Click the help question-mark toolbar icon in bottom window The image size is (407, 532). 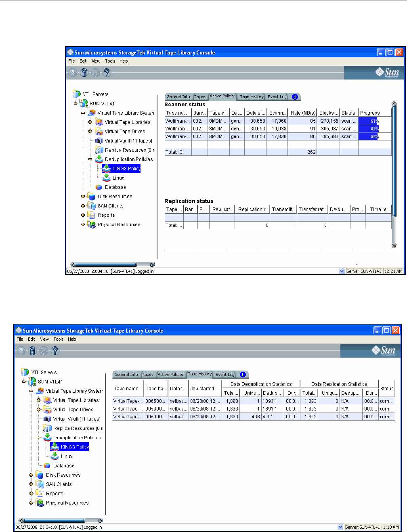55,350
